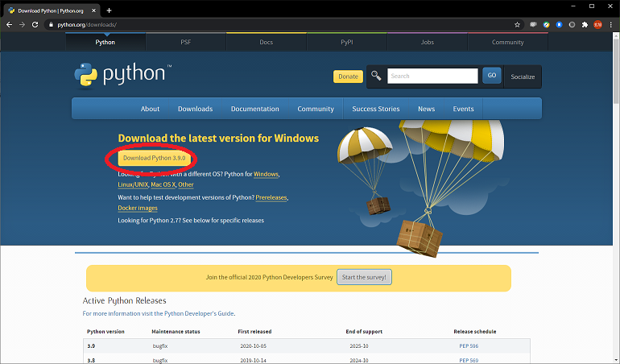Image resolution: width=620 pixels, height=364 pixels.
Task: Click the green-blue circular extension icon
Action: click(x=546, y=24)
